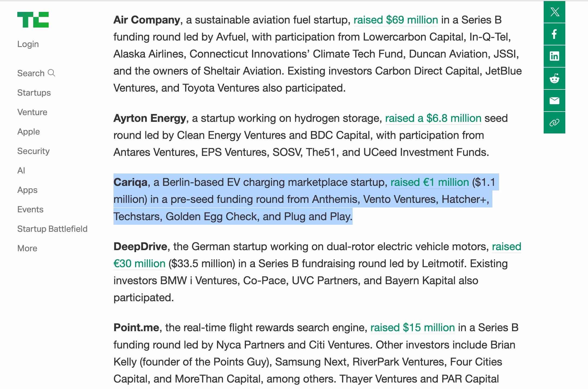Select the AI menu item
This screenshot has width=588, height=389.
coord(21,170)
